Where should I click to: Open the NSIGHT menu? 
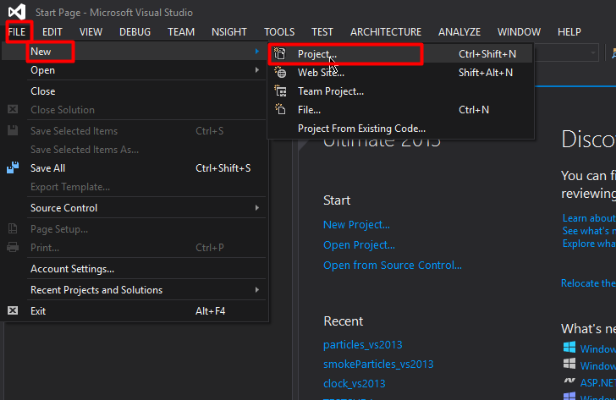[x=229, y=32]
